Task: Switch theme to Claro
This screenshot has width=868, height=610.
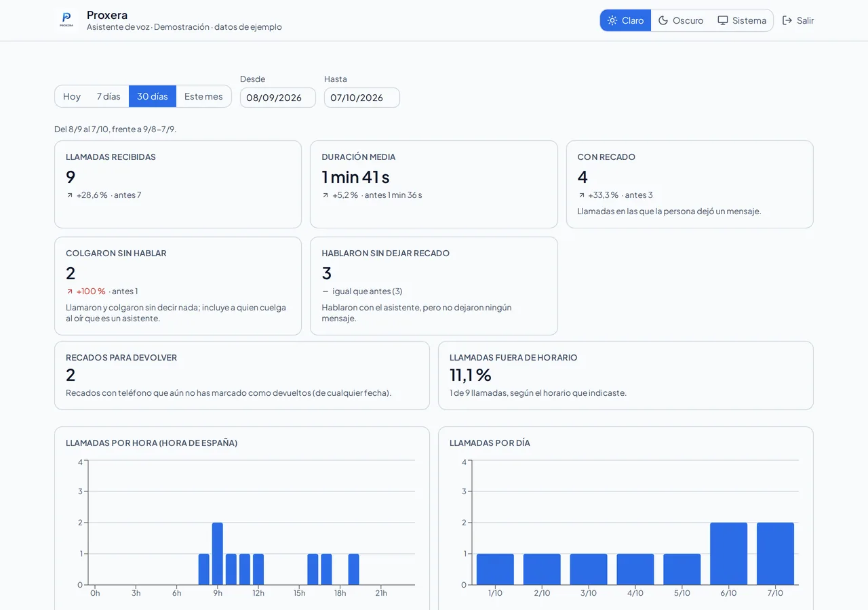Action: (x=625, y=20)
